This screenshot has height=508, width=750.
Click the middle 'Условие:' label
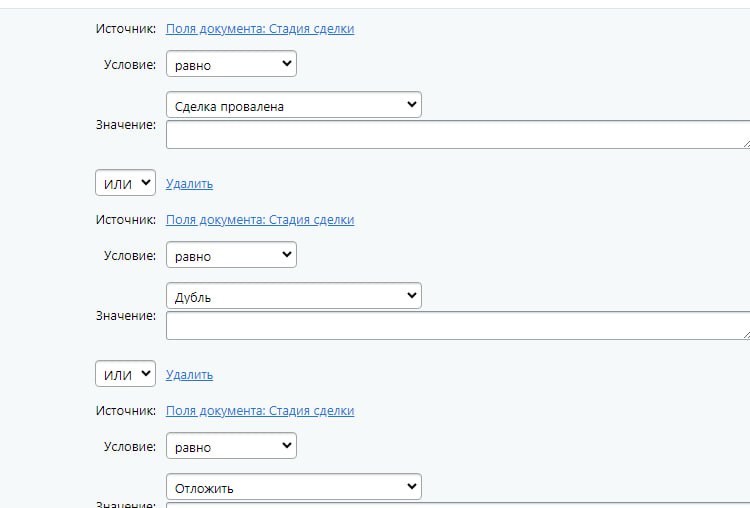(130, 256)
